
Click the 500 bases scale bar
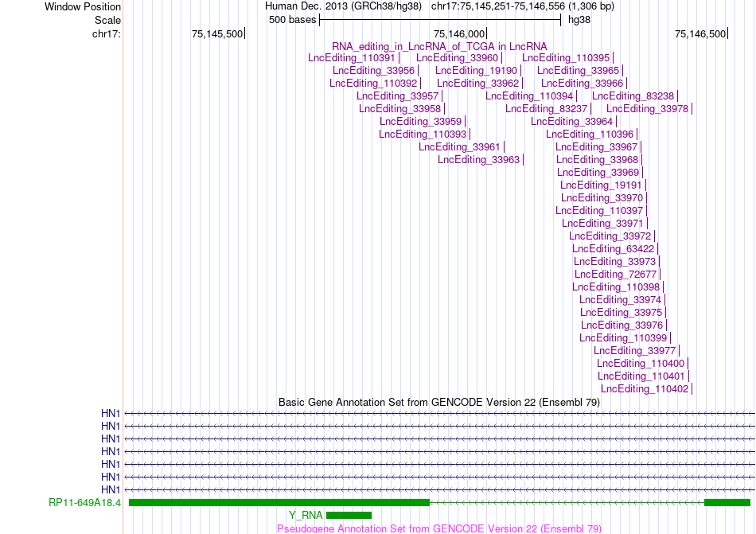[x=440, y=20]
